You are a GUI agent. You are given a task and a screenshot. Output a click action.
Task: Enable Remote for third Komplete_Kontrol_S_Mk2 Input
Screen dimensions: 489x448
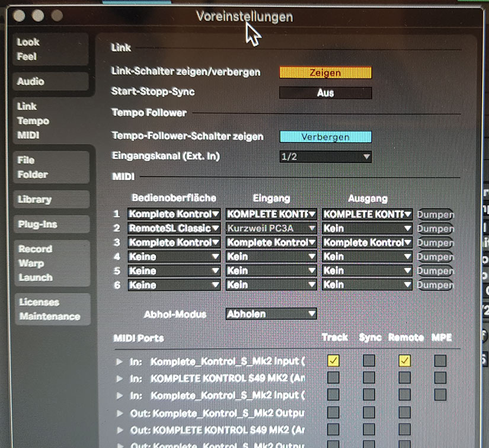pyautogui.click(x=404, y=395)
